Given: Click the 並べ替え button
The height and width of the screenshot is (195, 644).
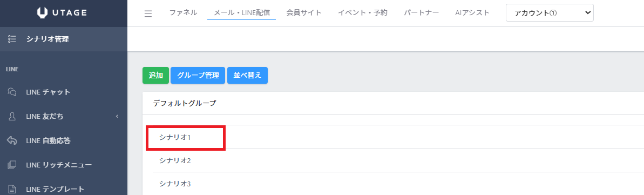Looking at the screenshot, I should pos(247,76).
